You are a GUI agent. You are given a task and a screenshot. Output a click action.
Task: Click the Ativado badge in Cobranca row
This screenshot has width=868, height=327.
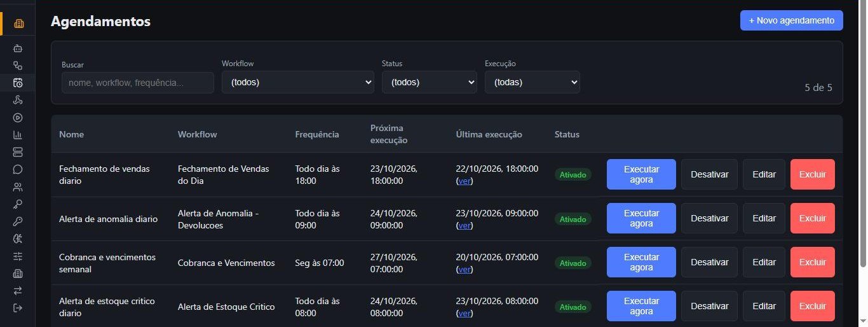(573, 262)
